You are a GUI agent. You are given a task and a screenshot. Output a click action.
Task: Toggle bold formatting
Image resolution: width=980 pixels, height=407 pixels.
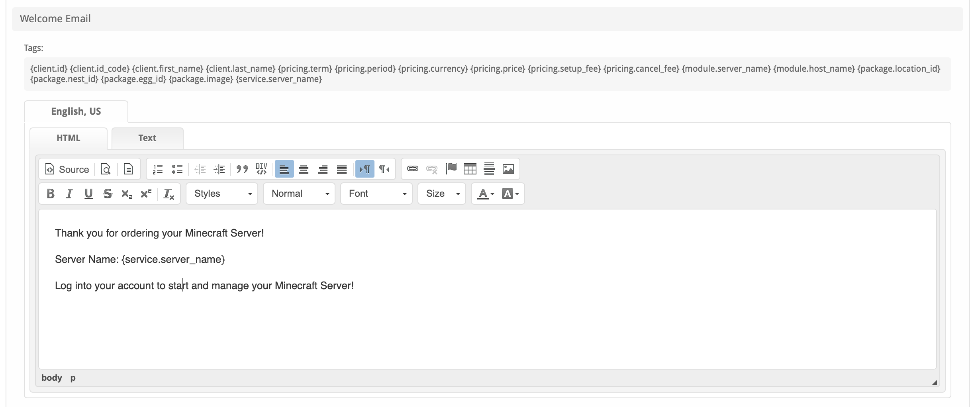(x=50, y=194)
